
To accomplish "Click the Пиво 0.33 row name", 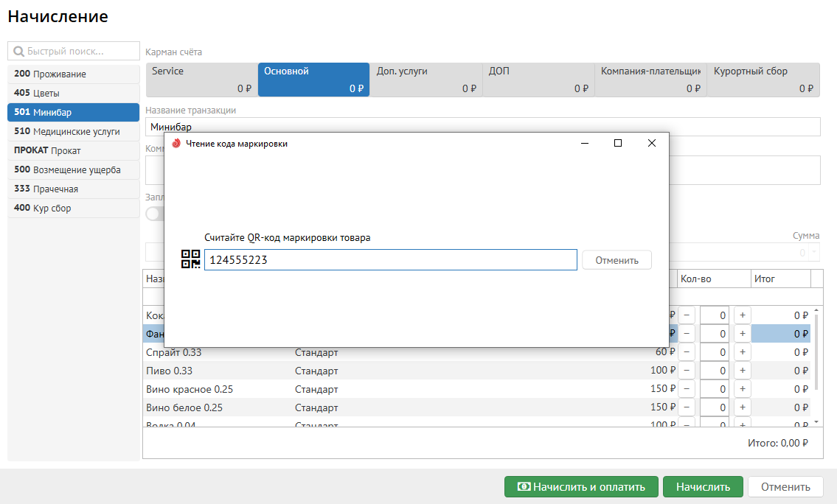I will 169,371.
